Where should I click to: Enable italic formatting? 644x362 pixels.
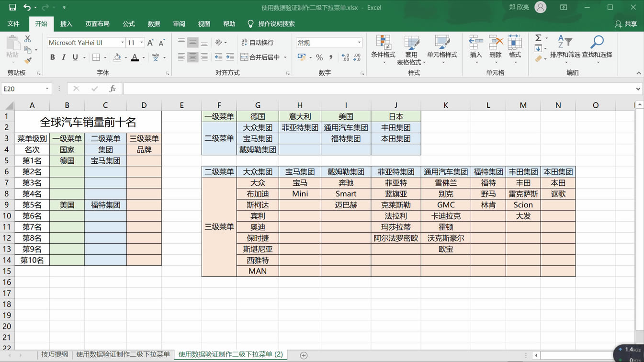click(x=64, y=57)
